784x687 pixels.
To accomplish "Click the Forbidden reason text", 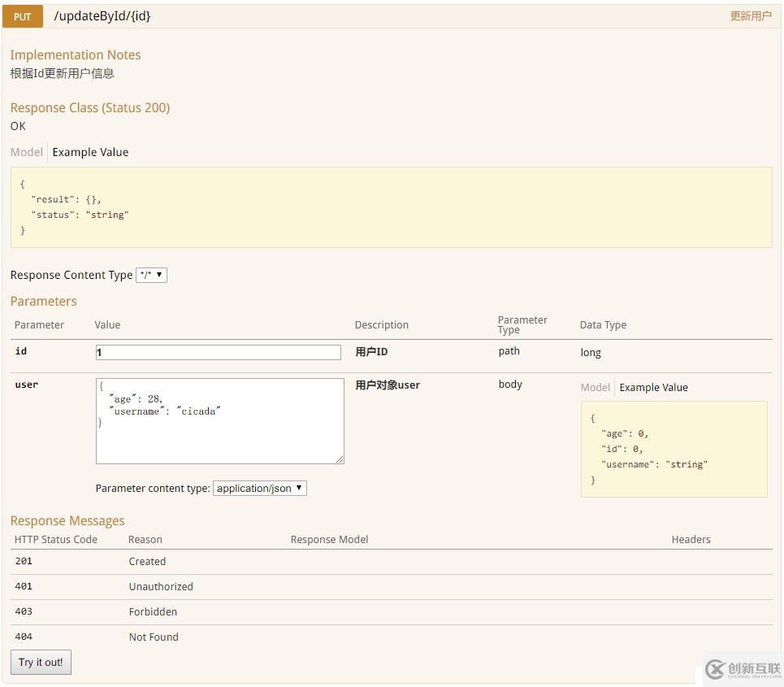I will coord(153,611).
